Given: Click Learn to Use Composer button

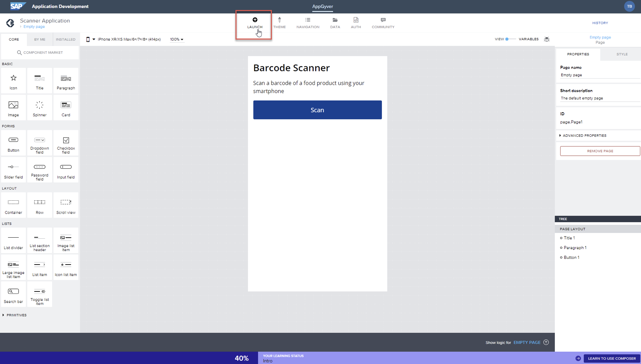Looking at the screenshot, I should coord(612,358).
